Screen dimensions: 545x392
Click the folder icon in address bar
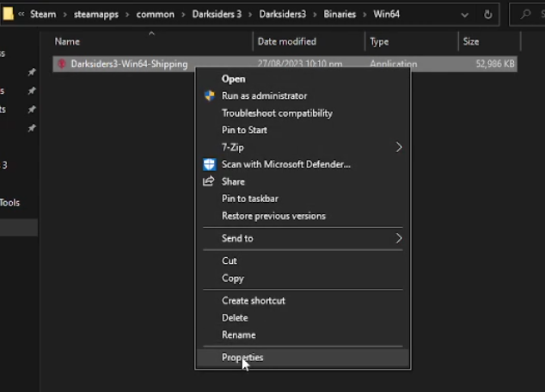tap(8, 14)
